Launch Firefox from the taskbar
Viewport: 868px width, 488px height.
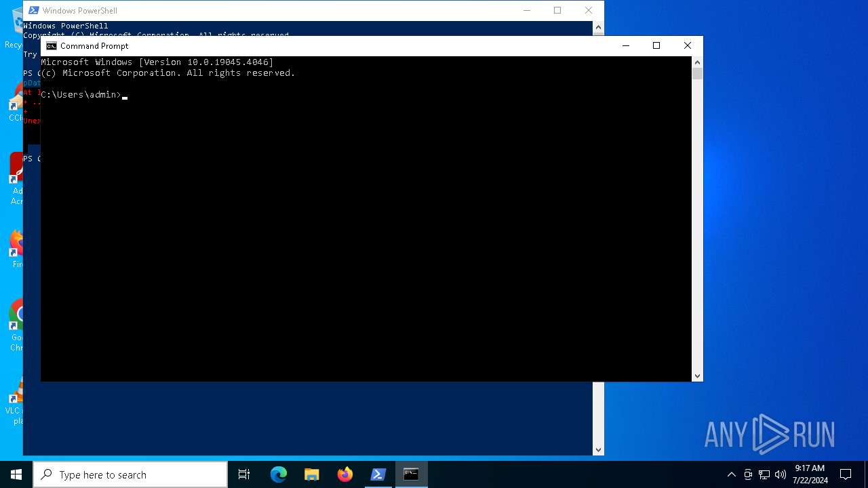[x=345, y=474]
